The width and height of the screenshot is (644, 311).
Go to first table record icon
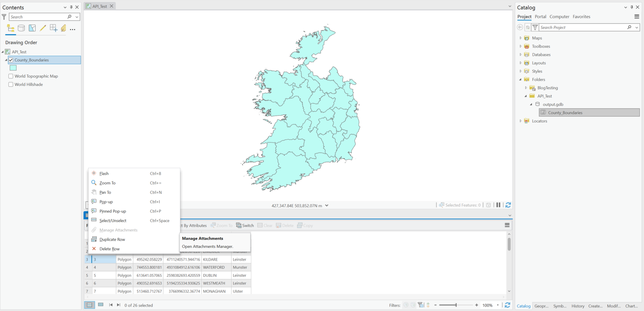[111, 305]
